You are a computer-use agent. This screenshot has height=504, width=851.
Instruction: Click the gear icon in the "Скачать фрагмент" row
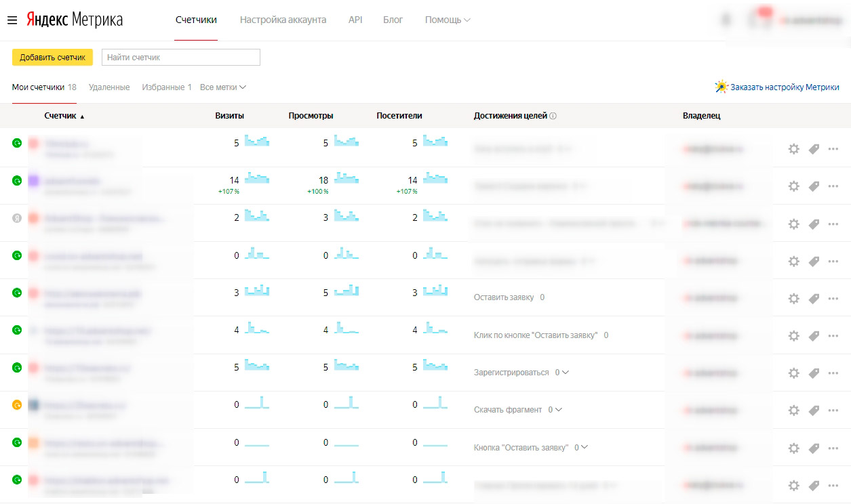[x=793, y=410]
